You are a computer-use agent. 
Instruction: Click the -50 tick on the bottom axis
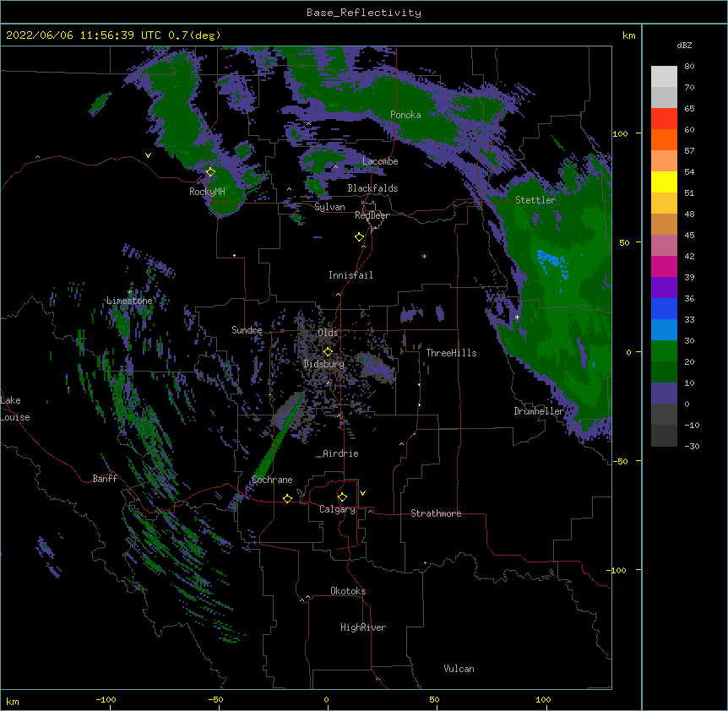(x=215, y=699)
